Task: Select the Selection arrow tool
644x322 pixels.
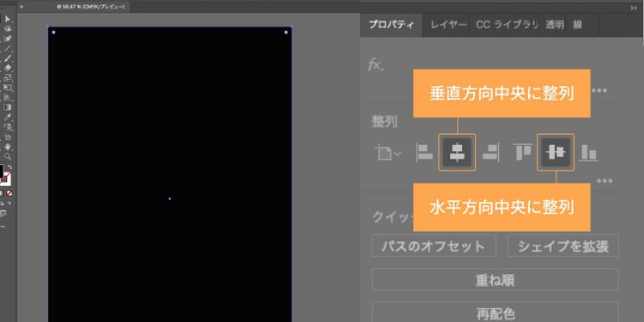Action: (x=9, y=19)
